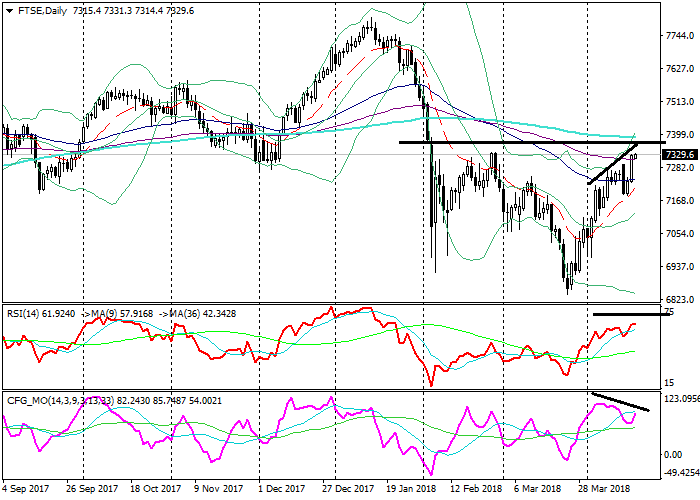Click price axis level 7054.0

pos(679,233)
